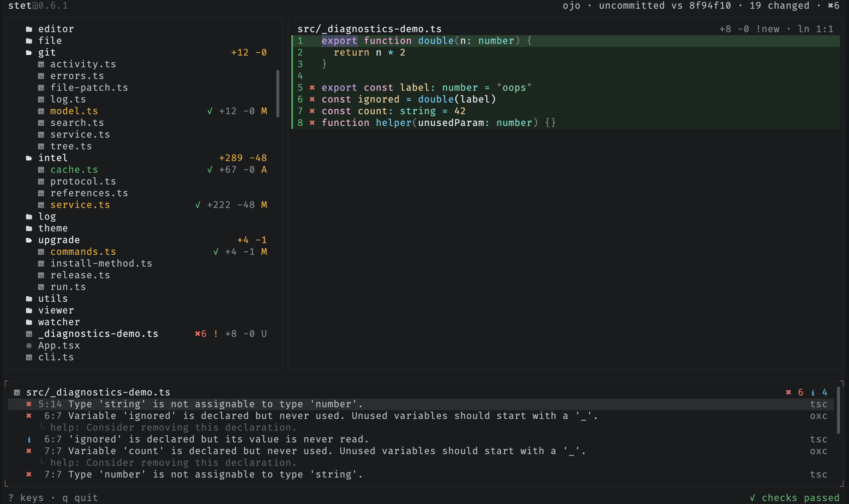This screenshot has width=849, height=504.
Task: Click the red error count in diagnostics header
Action: [x=795, y=393]
